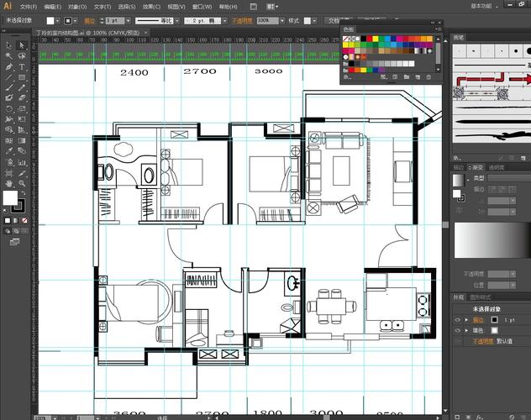Select the Zoom tool
The width and height of the screenshot is (531, 420).
pyautogui.click(x=22, y=183)
